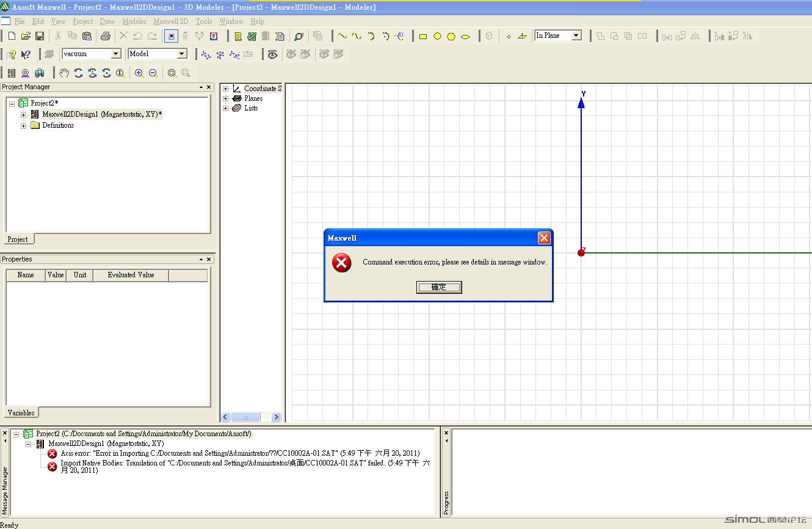Expand the Definitions folder node
This screenshot has height=529, width=812.
(23, 125)
